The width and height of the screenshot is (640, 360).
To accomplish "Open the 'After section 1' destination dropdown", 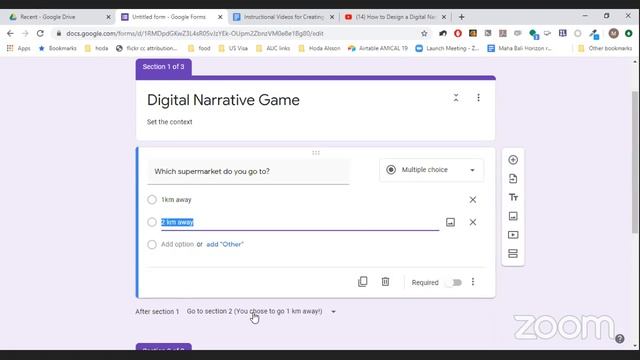I will 261,311.
